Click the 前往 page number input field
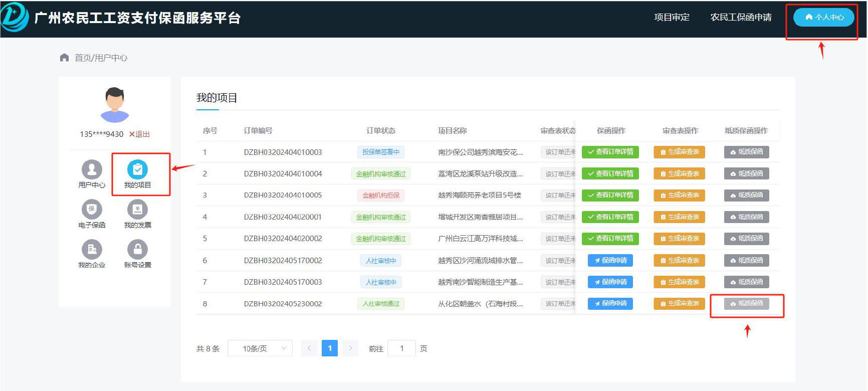 click(401, 348)
